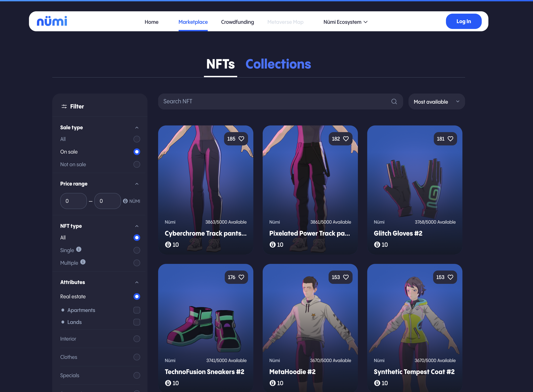The height and width of the screenshot is (392, 533).
Task: Click heart icon on MetaHoodie #2
Action: (346, 277)
